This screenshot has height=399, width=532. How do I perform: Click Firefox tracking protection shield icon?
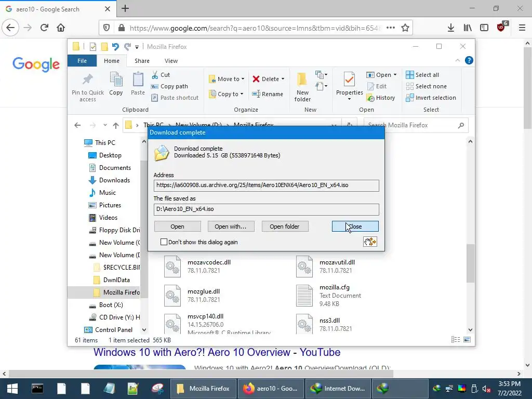[x=106, y=28]
